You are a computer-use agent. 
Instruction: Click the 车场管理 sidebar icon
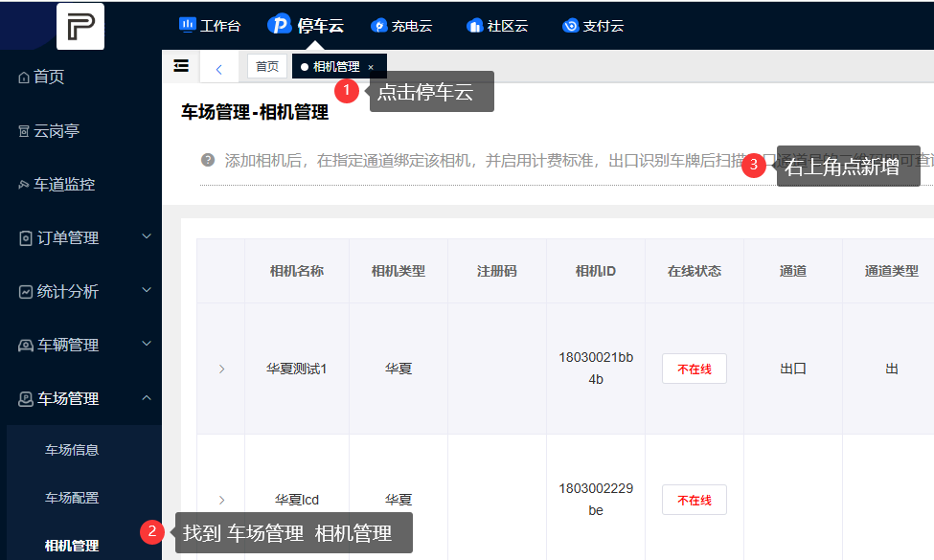26,399
